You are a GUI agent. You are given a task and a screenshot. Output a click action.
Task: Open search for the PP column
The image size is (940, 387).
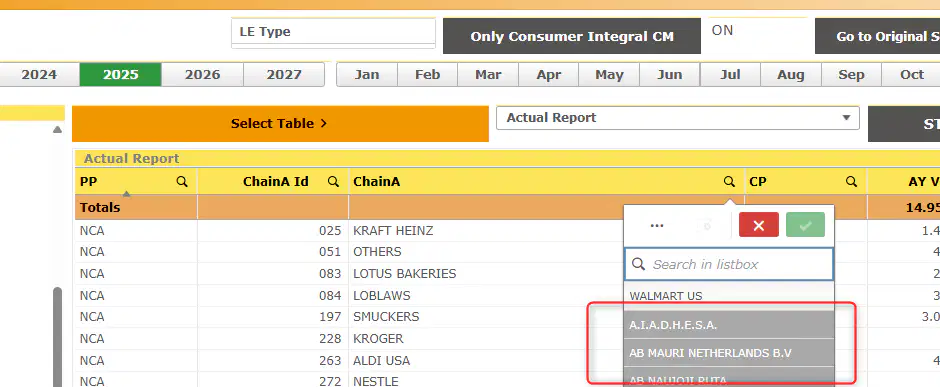pyautogui.click(x=182, y=182)
